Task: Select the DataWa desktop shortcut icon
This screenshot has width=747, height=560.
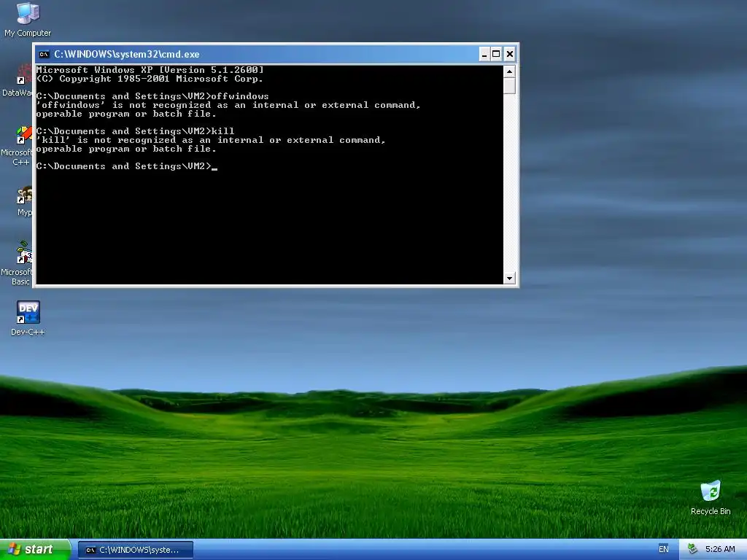Action: coord(18,81)
